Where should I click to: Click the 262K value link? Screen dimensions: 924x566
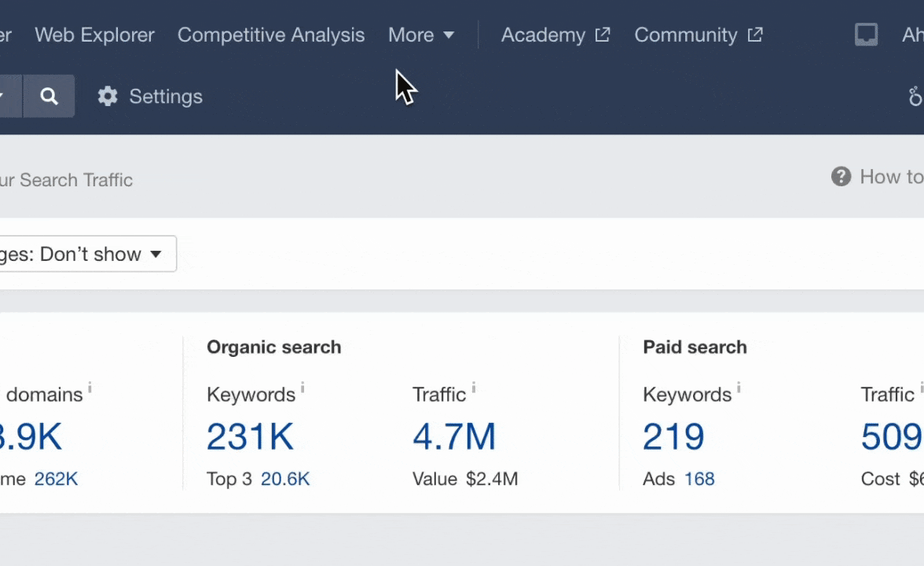[x=56, y=479]
